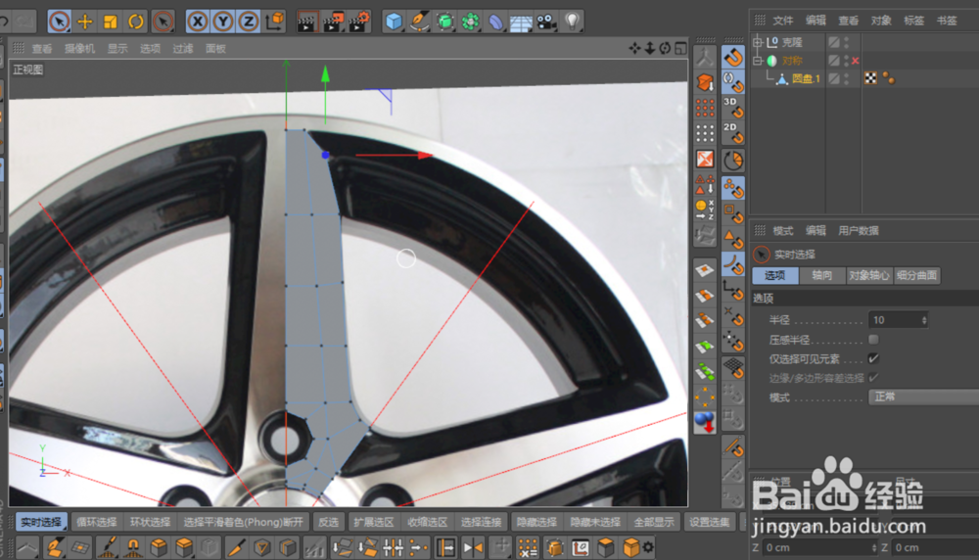
Task: Open viewport 面板 menu
Action: click(215, 48)
